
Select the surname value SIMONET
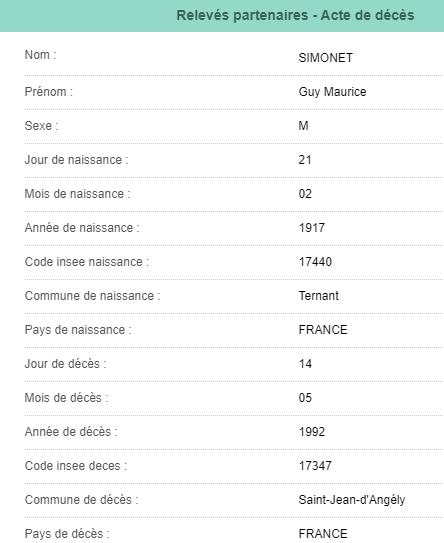point(326,58)
